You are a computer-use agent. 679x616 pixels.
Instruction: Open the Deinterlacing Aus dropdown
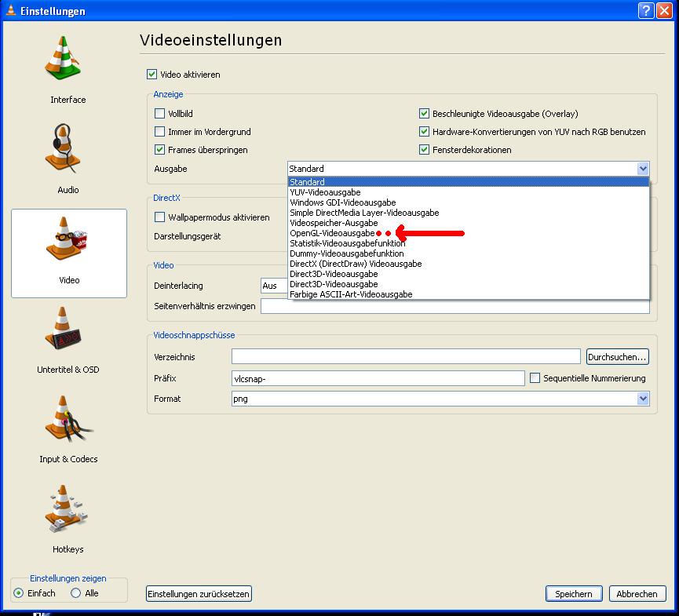click(274, 286)
